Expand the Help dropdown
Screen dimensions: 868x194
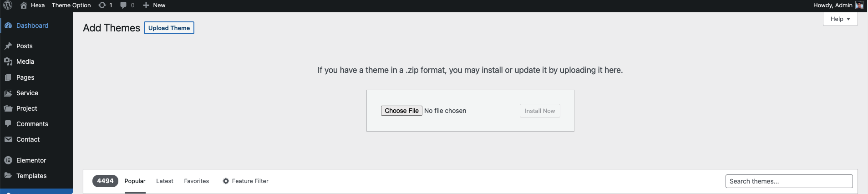click(x=840, y=19)
